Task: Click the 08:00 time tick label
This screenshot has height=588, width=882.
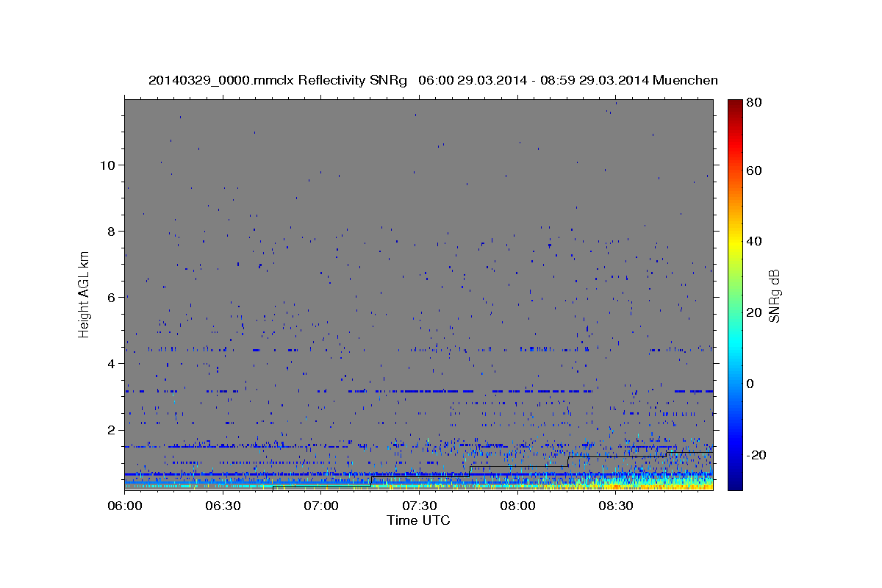Action: [x=517, y=506]
